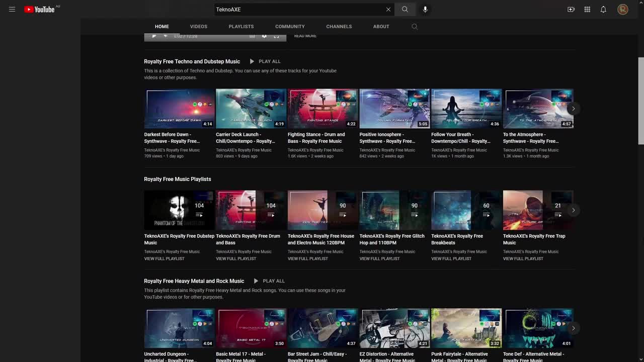View full playlist for Royalty Free Dubstep
The height and width of the screenshot is (362, 644).
pos(165,258)
